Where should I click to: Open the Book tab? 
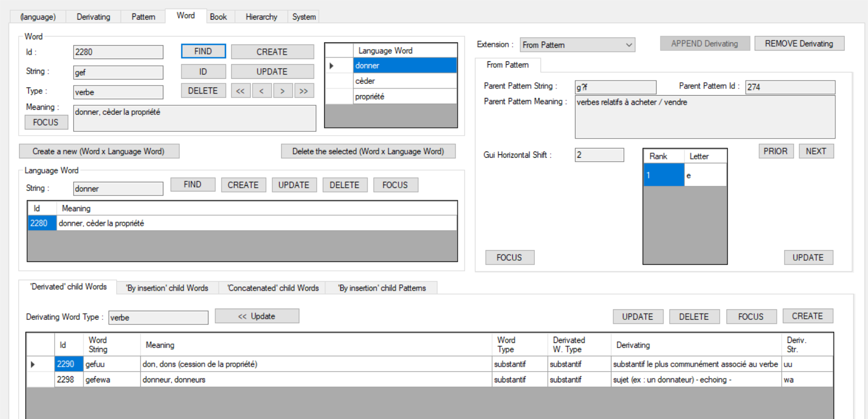click(x=219, y=16)
